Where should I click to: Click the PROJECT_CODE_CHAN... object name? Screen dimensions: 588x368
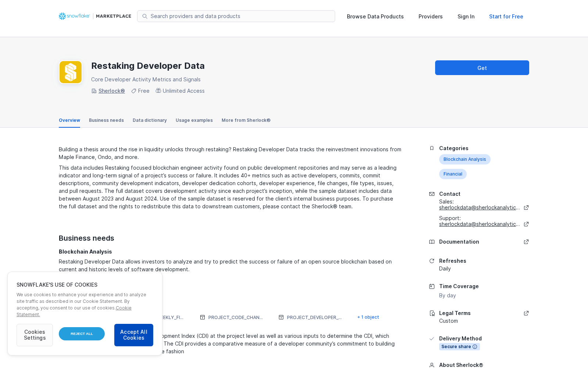tap(236, 317)
